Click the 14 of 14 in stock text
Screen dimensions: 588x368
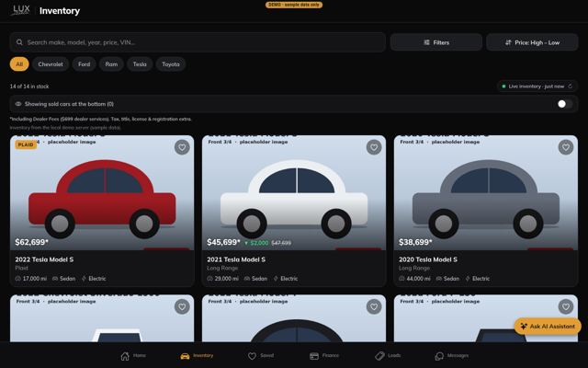coord(29,86)
